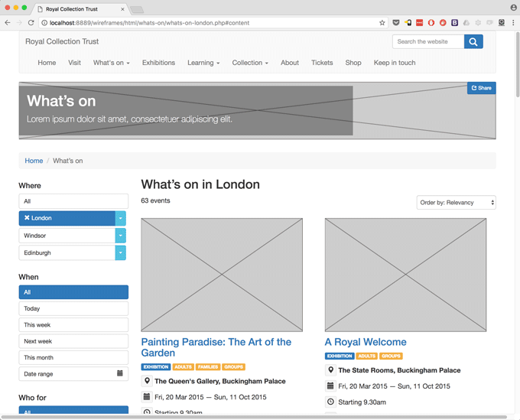520x420 pixels.
Task: Click the site info icon in address bar
Action: pos(44,23)
